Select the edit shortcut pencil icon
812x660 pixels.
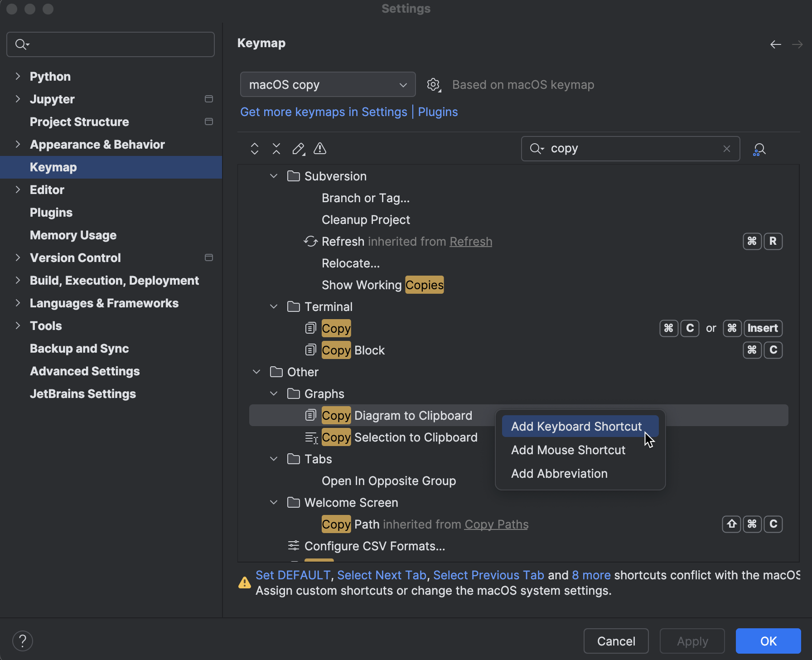pos(298,149)
